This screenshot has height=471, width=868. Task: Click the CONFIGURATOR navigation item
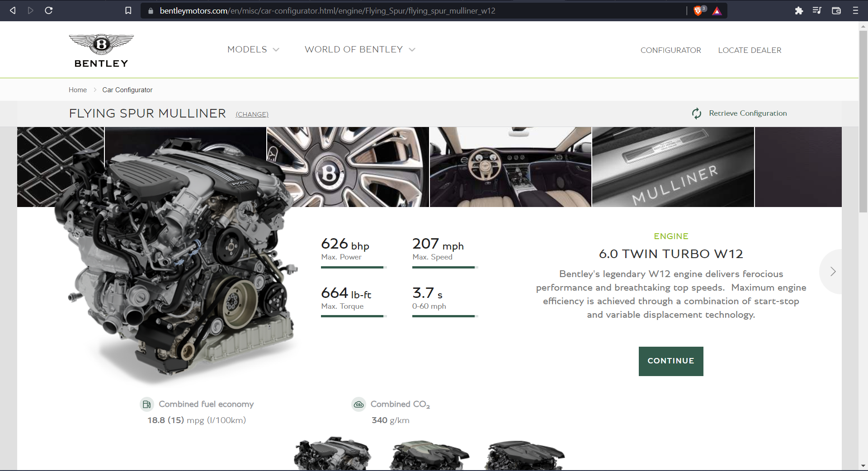coord(670,50)
